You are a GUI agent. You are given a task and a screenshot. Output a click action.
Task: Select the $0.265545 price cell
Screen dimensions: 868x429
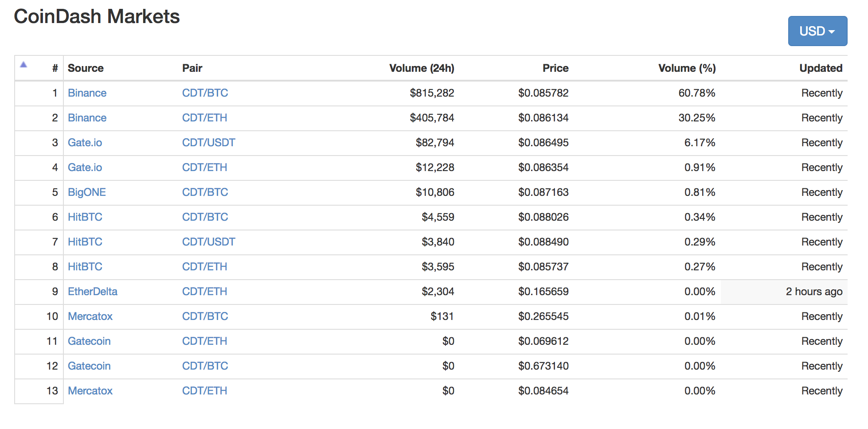pyautogui.click(x=543, y=316)
